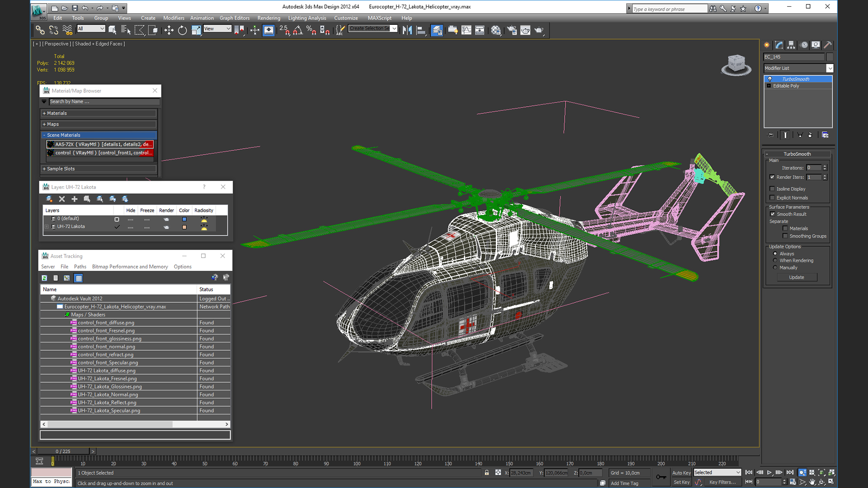Check Separate by Smoothing Groups
This screenshot has width=868, height=488.
[x=785, y=236]
